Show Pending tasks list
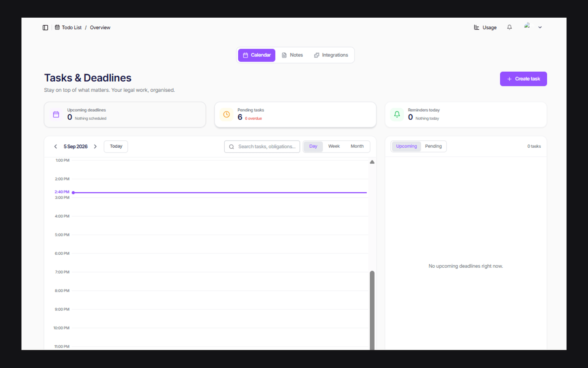588x368 pixels. [433, 146]
